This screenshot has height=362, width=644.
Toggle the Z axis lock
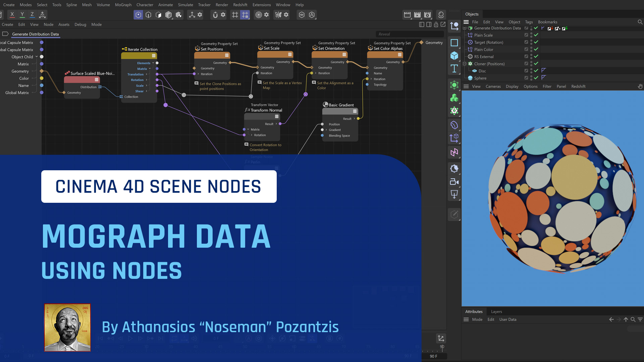coord(32,15)
